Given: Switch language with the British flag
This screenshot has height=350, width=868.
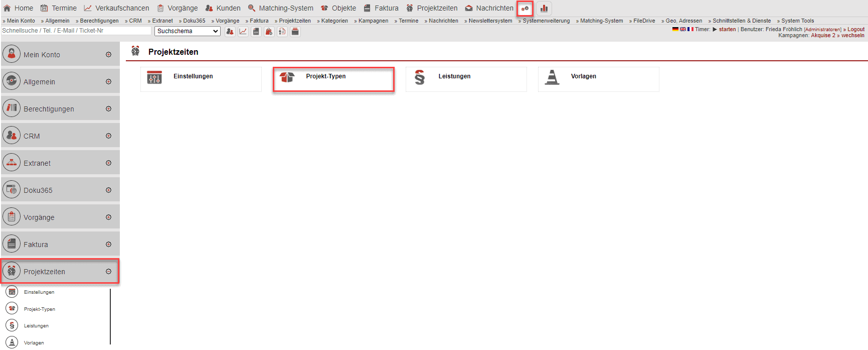Looking at the screenshot, I should (682, 29).
